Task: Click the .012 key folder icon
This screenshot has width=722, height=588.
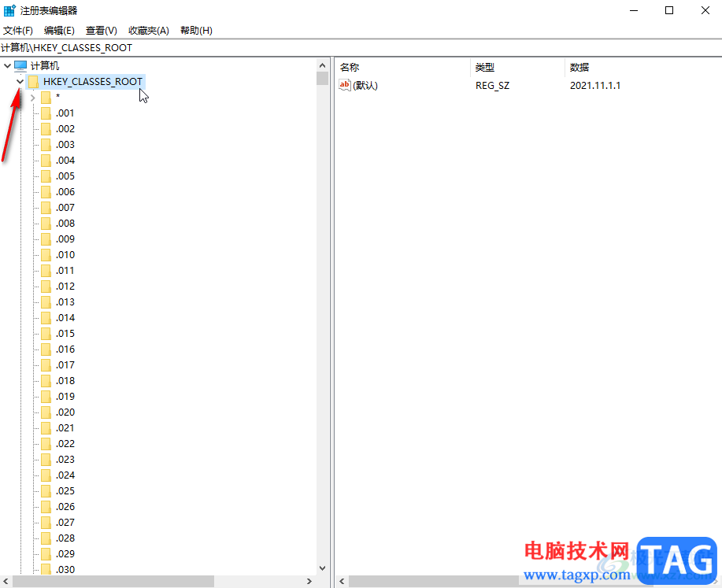Action: [46, 287]
